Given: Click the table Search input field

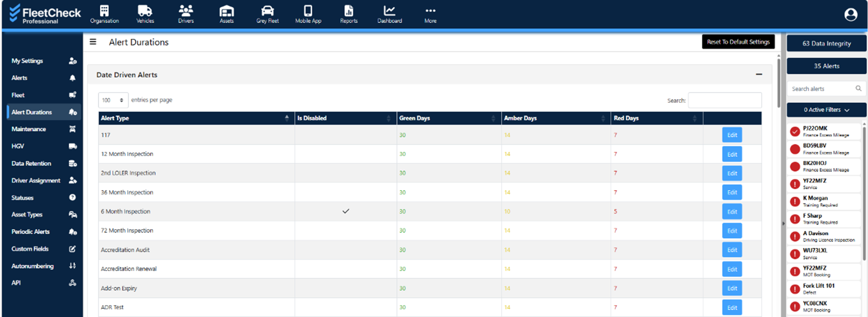Looking at the screenshot, I should 725,100.
